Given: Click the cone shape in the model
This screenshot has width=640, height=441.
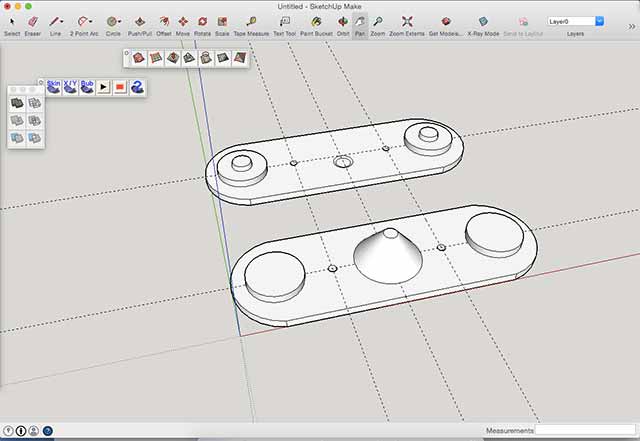Looking at the screenshot, I should pos(388,257).
